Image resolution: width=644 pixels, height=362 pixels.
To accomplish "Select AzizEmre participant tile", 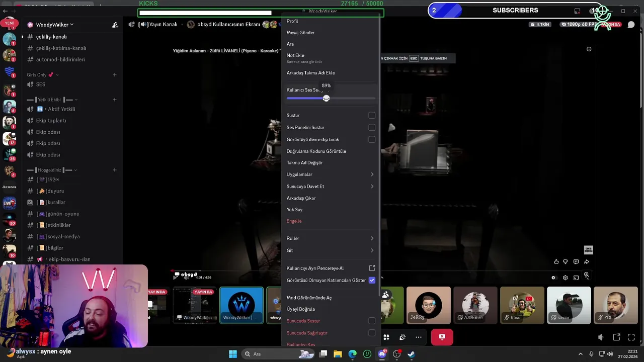I will pos(475,305).
